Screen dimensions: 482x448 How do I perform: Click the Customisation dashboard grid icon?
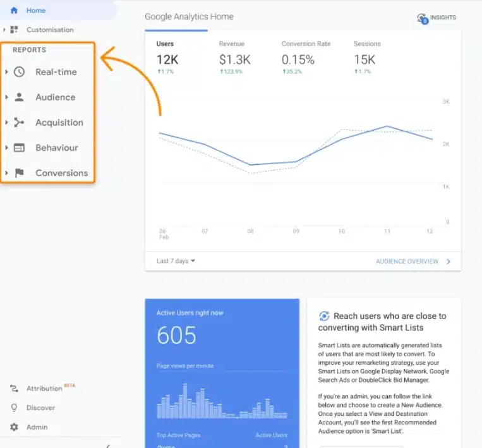[x=14, y=30]
